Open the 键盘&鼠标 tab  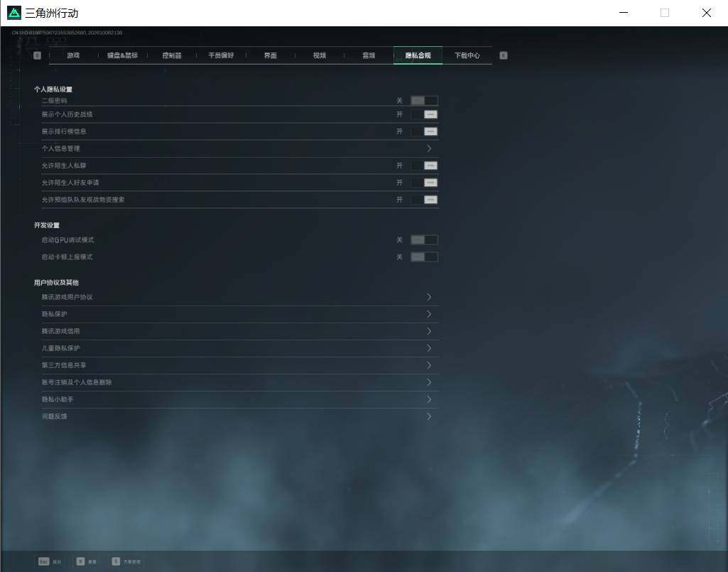coord(123,55)
